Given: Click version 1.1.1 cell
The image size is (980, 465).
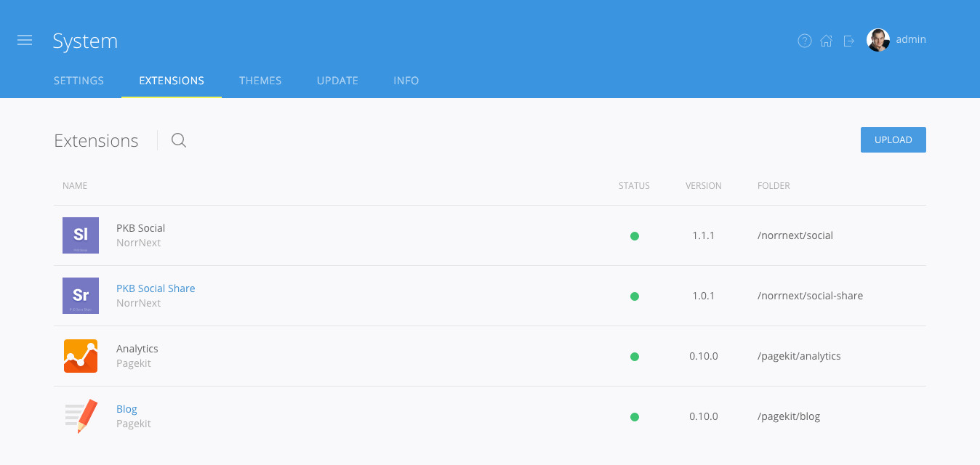Looking at the screenshot, I should click(704, 235).
